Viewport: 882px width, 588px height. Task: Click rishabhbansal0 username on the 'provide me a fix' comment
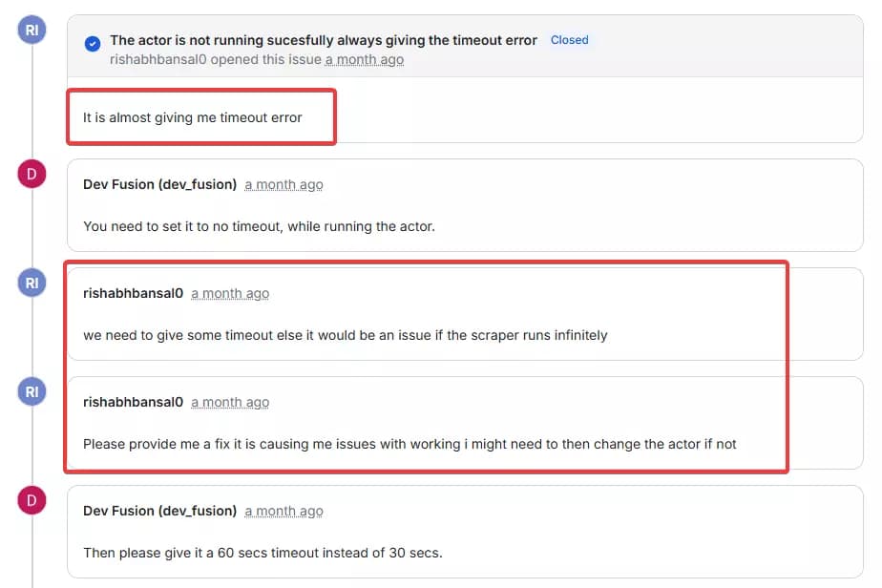133,402
